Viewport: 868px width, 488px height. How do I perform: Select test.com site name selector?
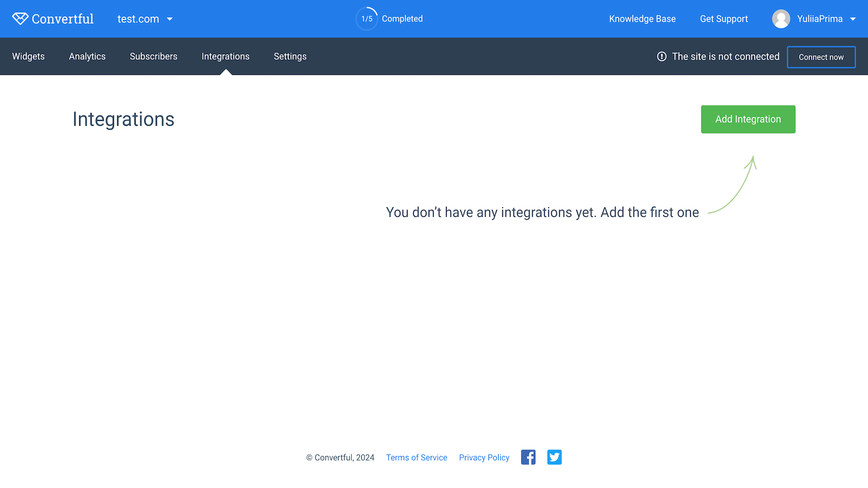pos(138,19)
